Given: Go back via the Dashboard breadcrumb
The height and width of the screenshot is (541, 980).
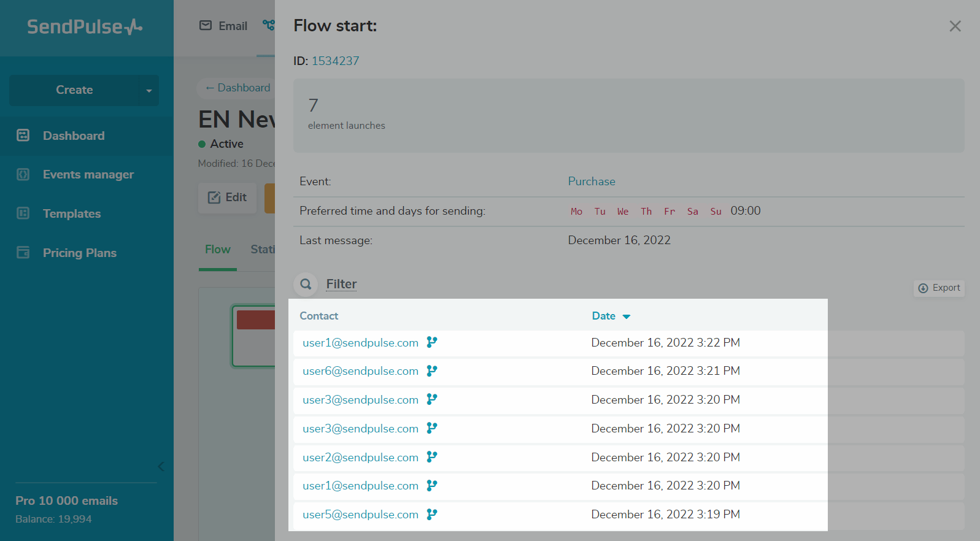Looking at the screenshot, I should 237,88.
